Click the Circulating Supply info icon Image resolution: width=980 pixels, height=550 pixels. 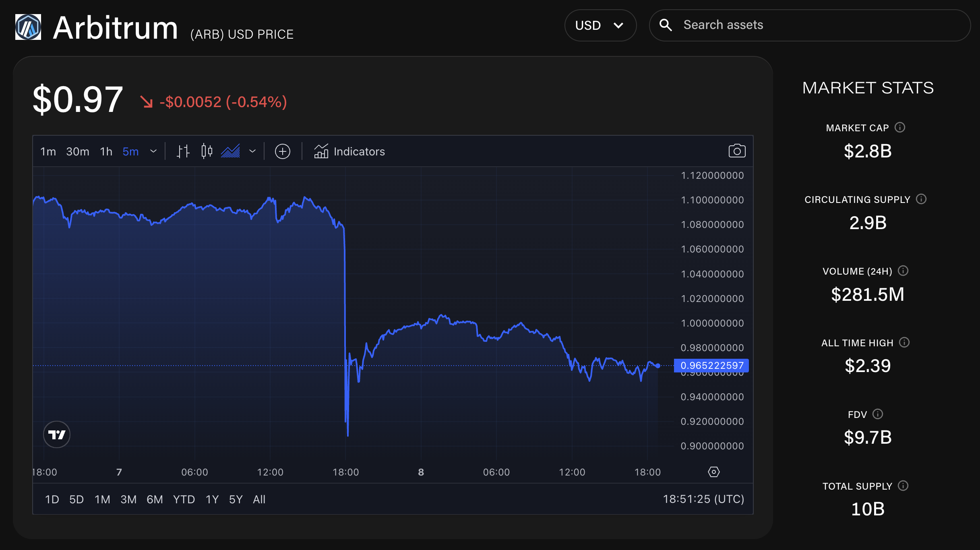921,199
